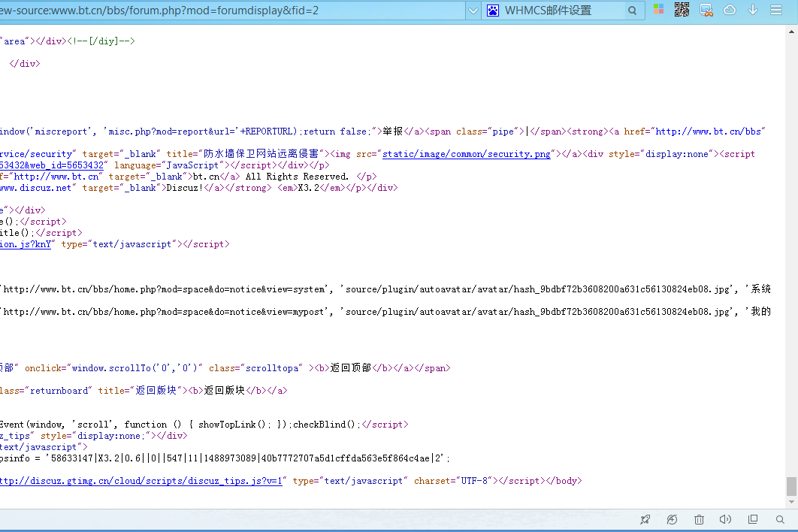The height and width of the screenshot is (532, 798).
Task: Click the QR code icon in the toolbar
Action: [x=682, y=9]
